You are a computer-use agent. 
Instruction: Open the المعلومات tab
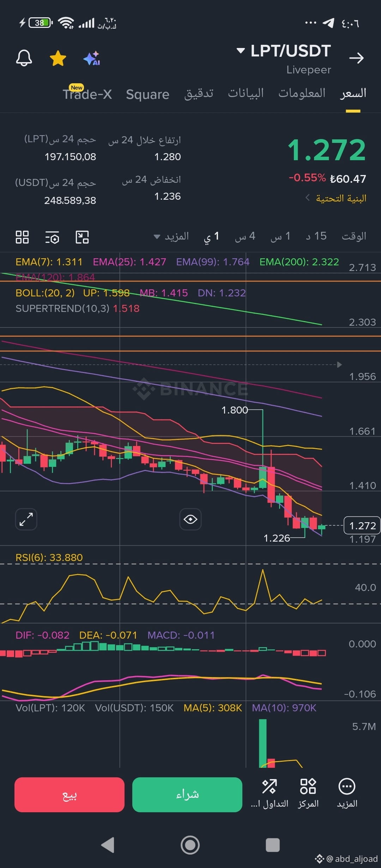click(302, 93)
